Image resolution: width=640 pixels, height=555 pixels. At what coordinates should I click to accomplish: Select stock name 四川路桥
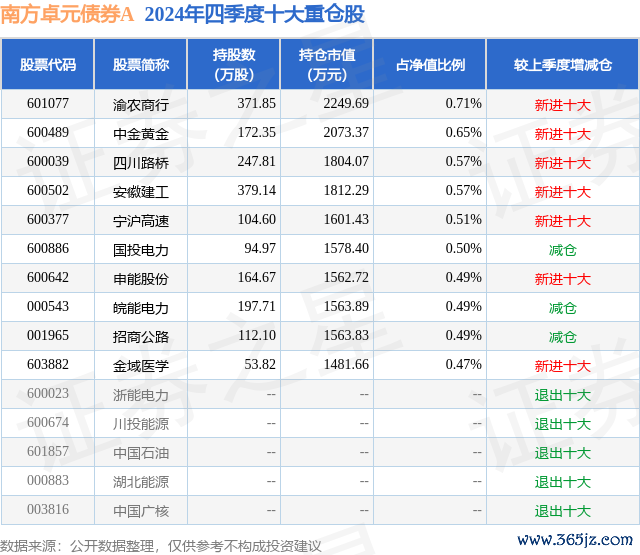click(141, 163)
